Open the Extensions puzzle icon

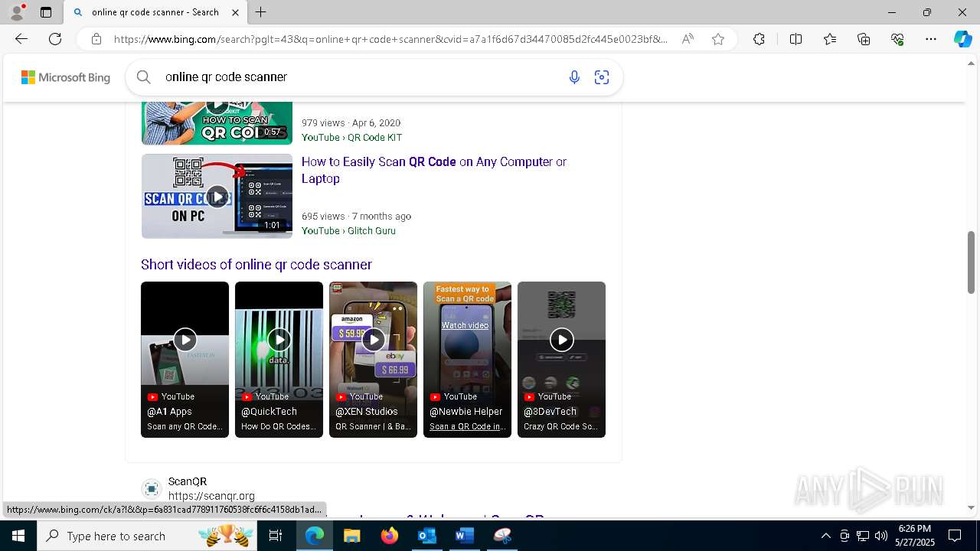(759, 39)
